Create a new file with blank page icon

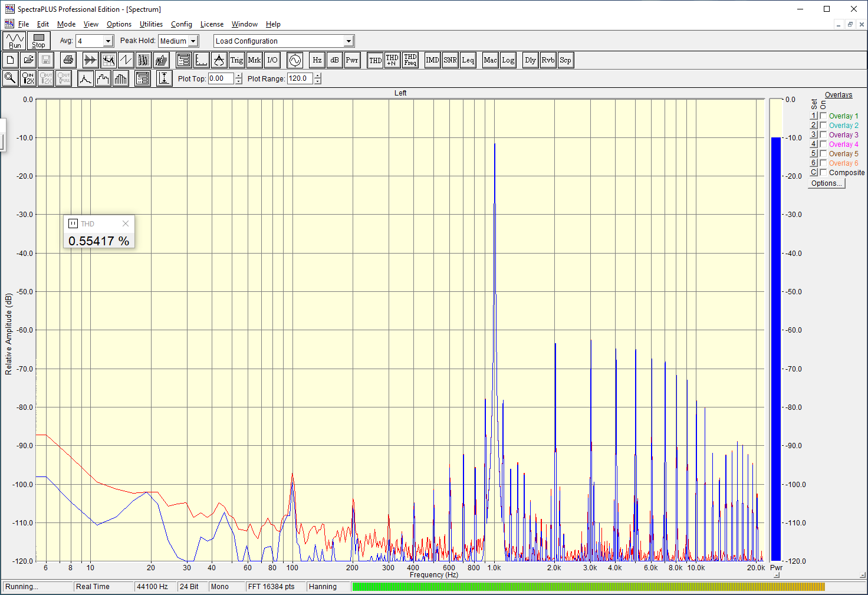point(10,60)
